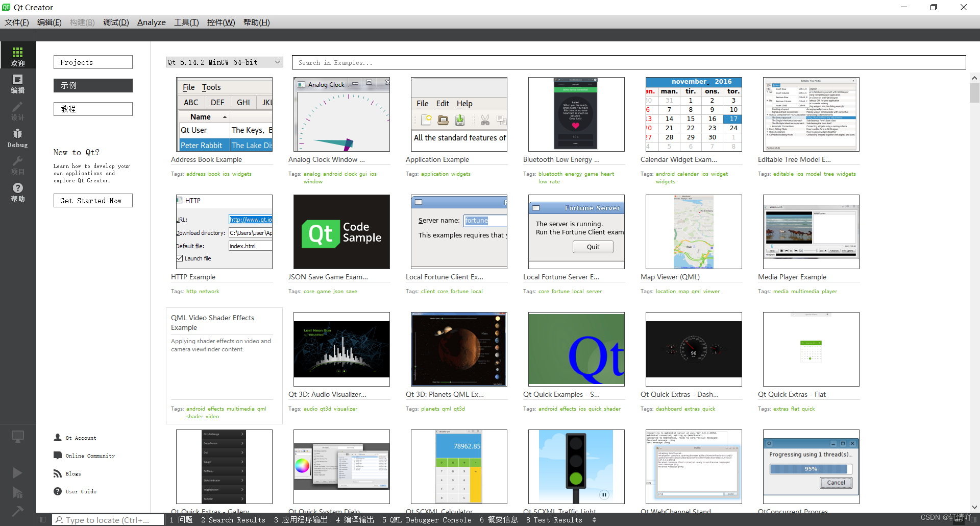Click 'bluetooth' tag under Bluetooth Low Energy
980x526 pixels.
(x=550, y=174)
